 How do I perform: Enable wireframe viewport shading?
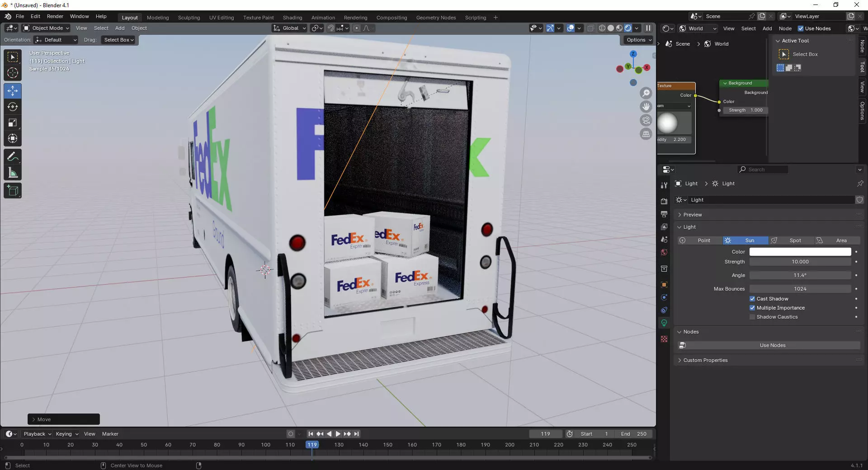(x=602, y=28)
